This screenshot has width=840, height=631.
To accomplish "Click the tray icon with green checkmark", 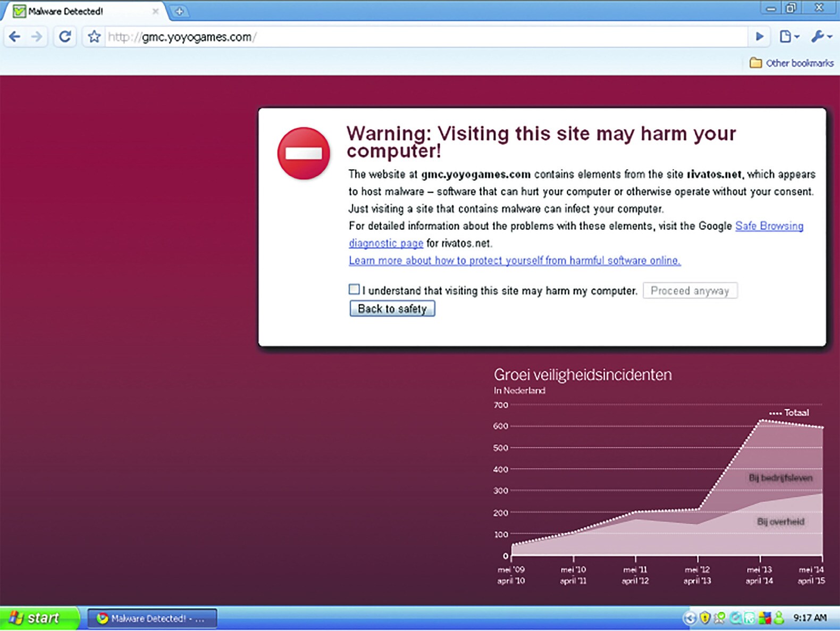I will click(x=720, y=618).
